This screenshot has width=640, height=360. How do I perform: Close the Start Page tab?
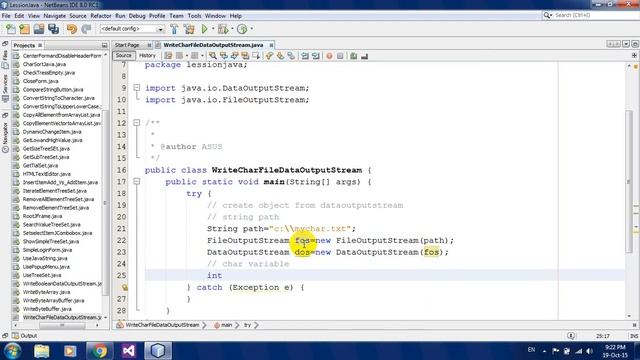149,45
